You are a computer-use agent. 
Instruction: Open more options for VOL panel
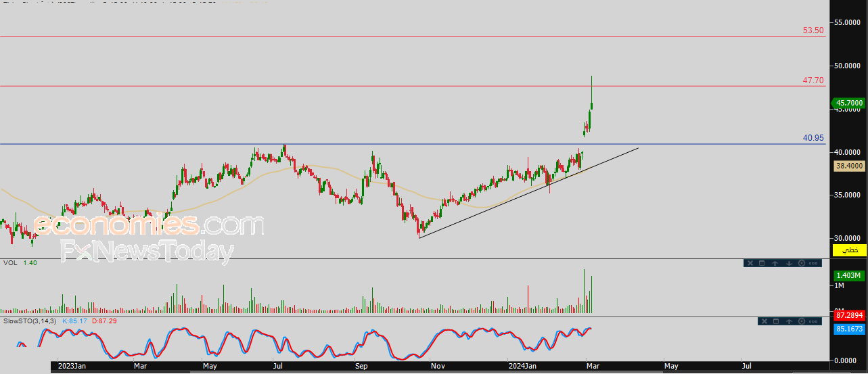click(x=813, y=263)
